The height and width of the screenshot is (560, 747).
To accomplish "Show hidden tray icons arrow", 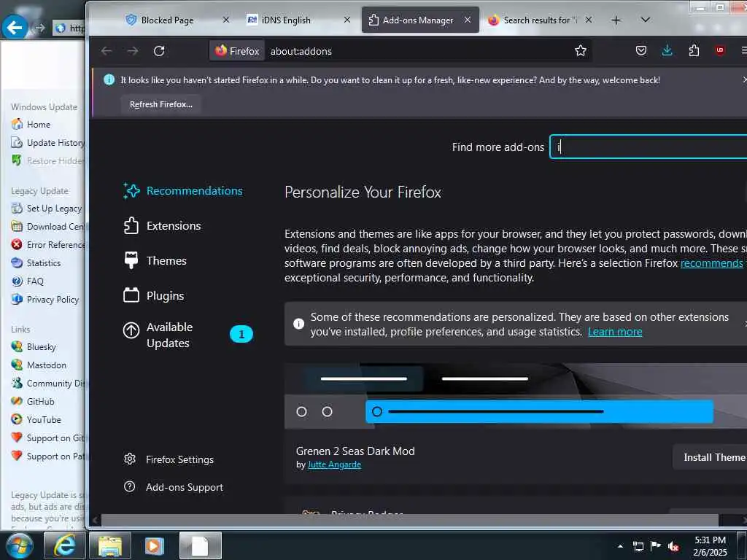I will [x=620, y=546].
